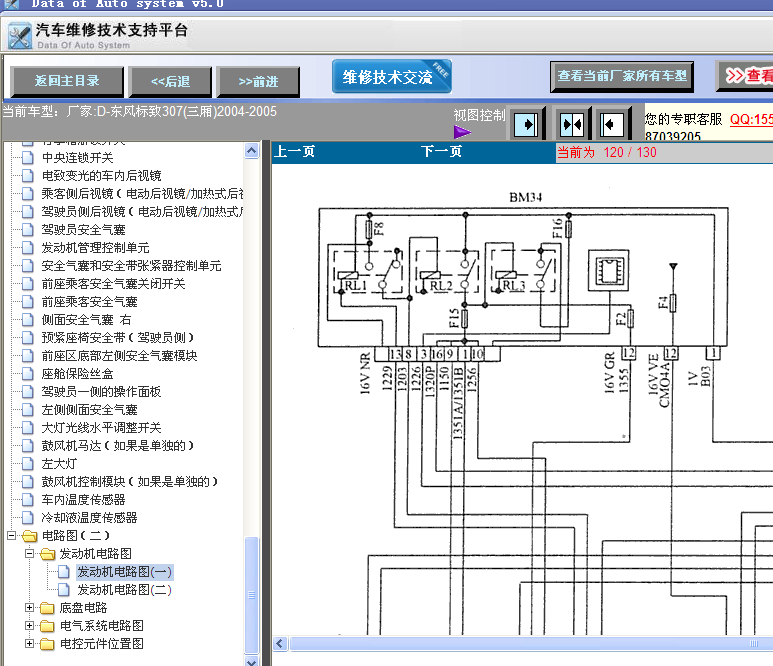Click the document icon beside 发动机电路图(二)
The height and width of the screenshot is (666, 773).
pyautogui.click(x=64, y=590)
